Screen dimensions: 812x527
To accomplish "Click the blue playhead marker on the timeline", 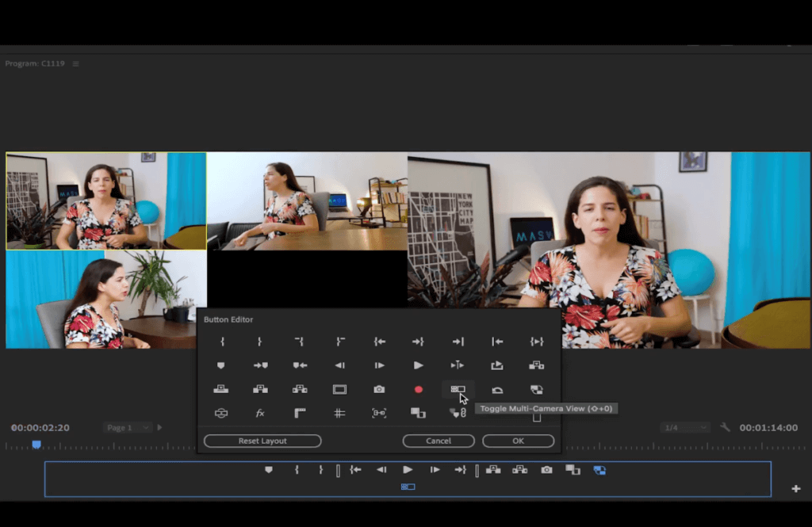I will [x=36, y=445].
